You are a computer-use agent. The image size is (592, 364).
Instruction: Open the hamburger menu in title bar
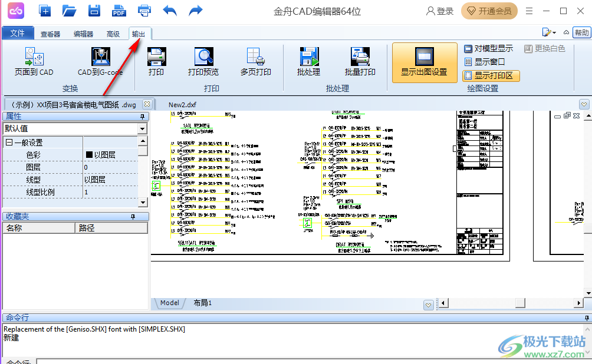click(529, 11)
